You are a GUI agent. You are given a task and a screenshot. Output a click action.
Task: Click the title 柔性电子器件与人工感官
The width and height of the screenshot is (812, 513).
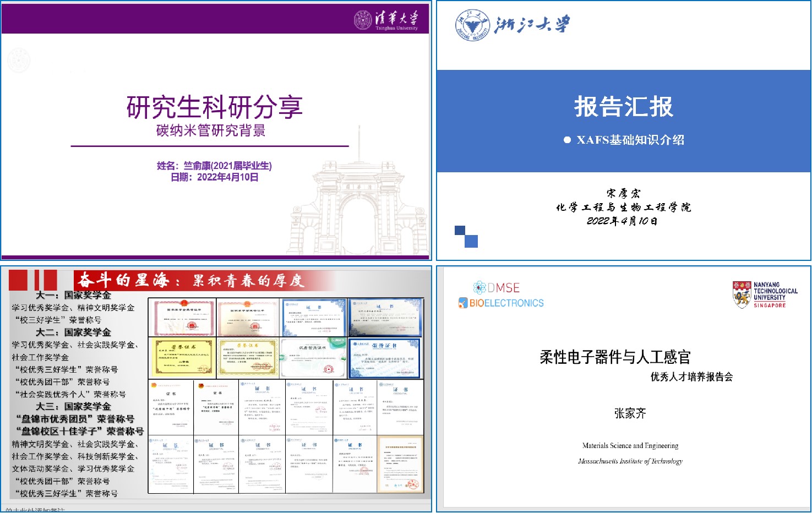(x=615, y=357)
